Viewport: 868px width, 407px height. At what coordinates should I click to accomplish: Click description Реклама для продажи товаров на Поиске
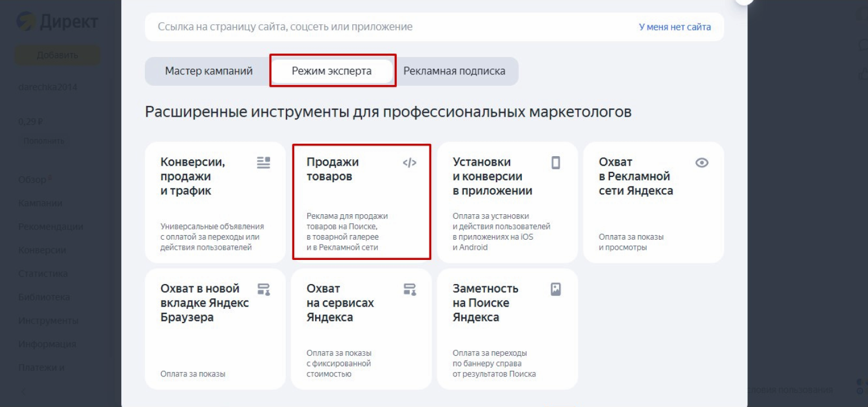click(x=347, y=232)
